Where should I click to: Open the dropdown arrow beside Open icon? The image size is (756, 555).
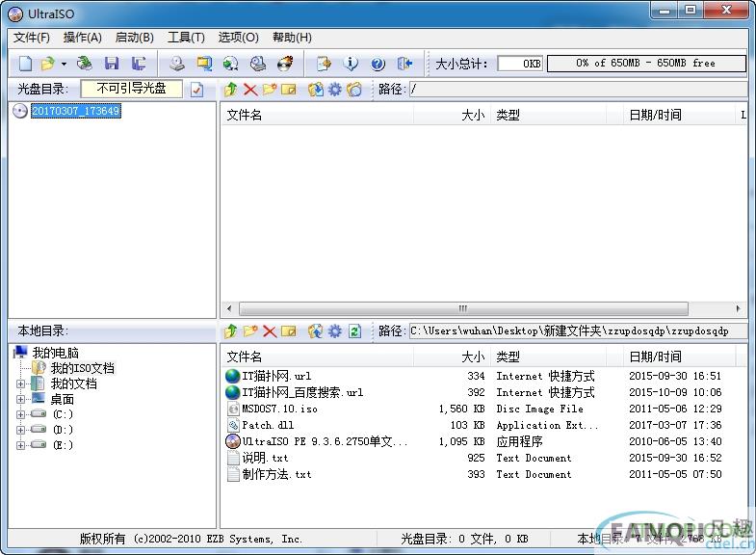64,64
